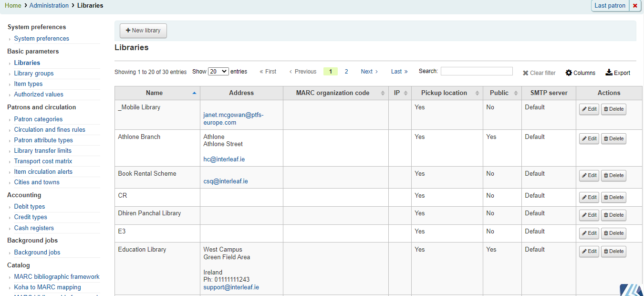Select the Education Library name cell
Screen dimensions: 644x296
coord(157,269)
